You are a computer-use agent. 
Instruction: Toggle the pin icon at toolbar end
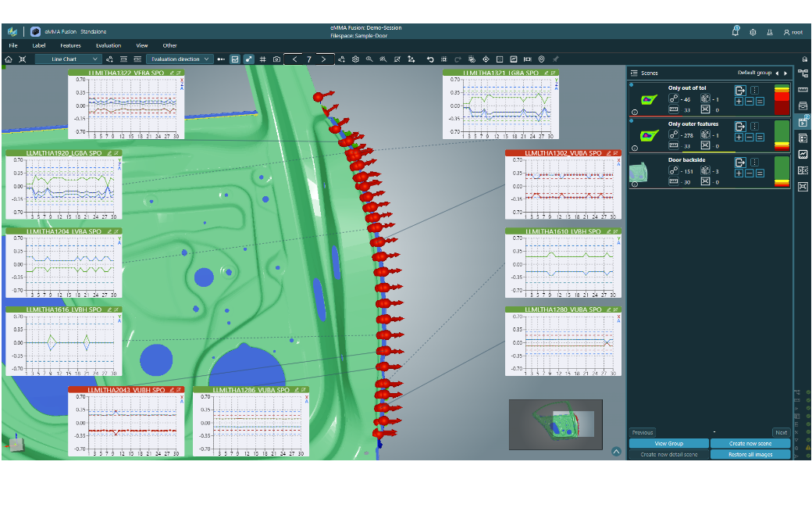555,59
